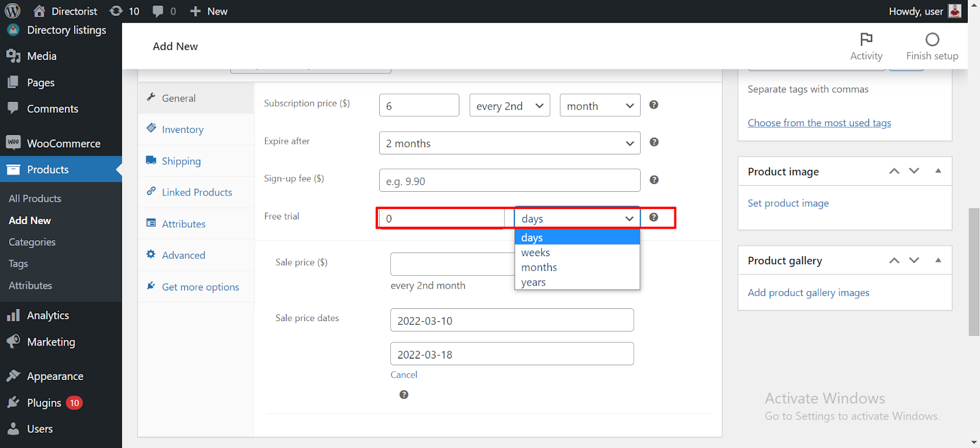Open the Plugins menu with 10 updates
The height and width of the screenshot is (448, 980).
(x=61, y=403)
